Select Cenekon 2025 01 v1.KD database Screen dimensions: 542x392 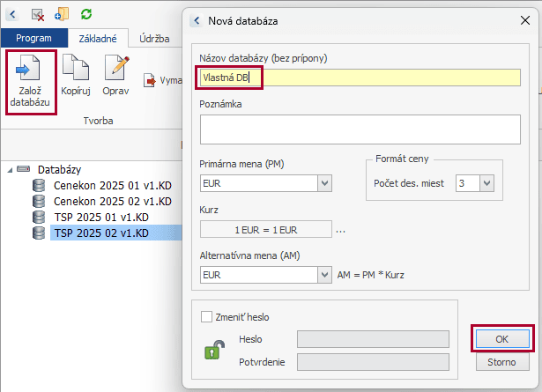[101, 185]
